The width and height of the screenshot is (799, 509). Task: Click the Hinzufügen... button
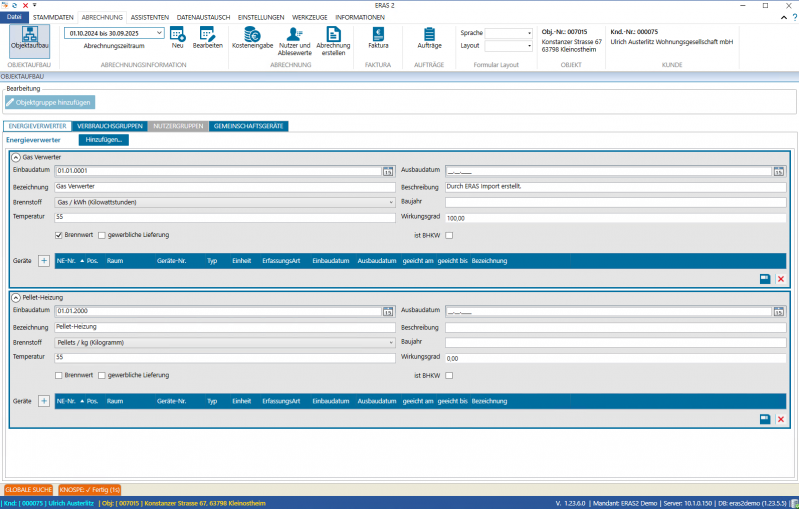(x=103, y=140)
